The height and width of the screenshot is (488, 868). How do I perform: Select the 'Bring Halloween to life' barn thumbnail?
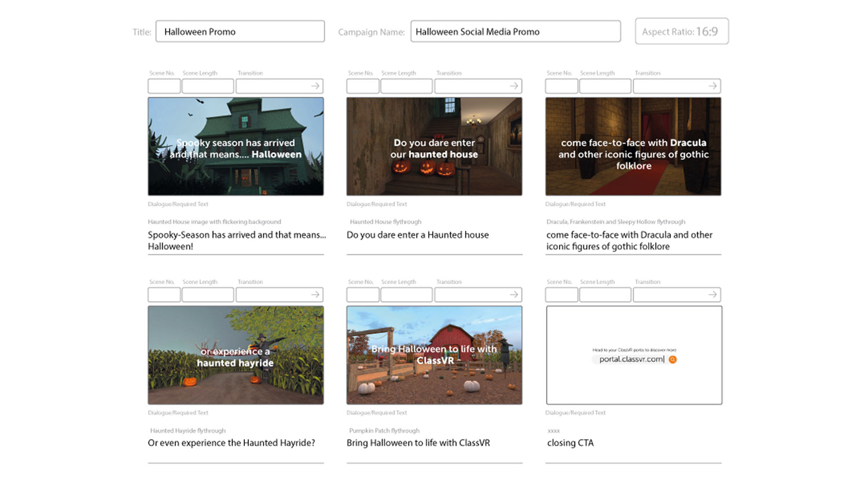[434, 355]
